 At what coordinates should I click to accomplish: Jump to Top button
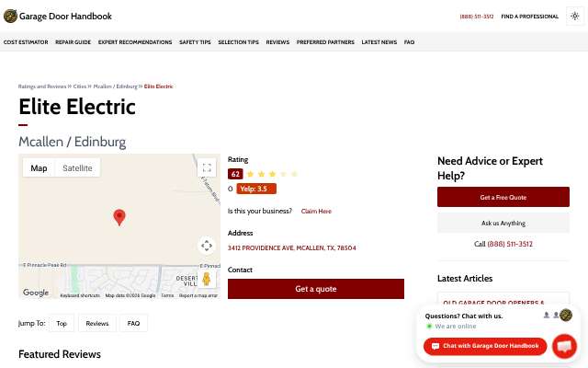point(62,323)
